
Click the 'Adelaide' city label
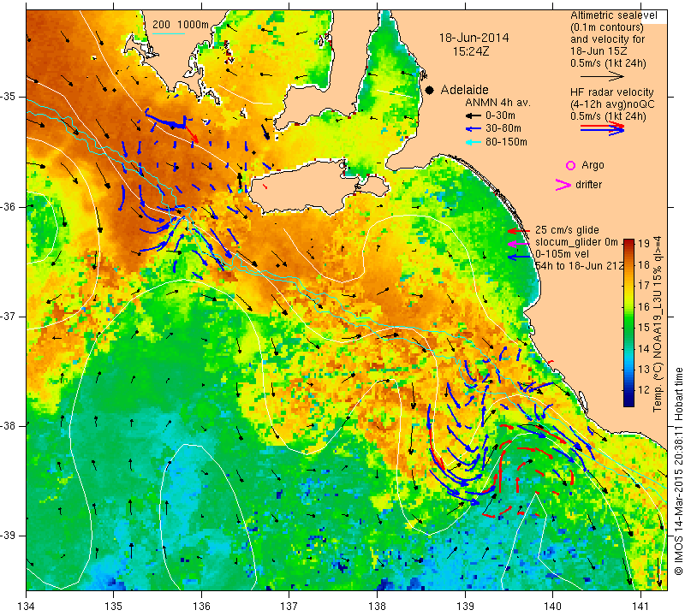coord(464,90)
